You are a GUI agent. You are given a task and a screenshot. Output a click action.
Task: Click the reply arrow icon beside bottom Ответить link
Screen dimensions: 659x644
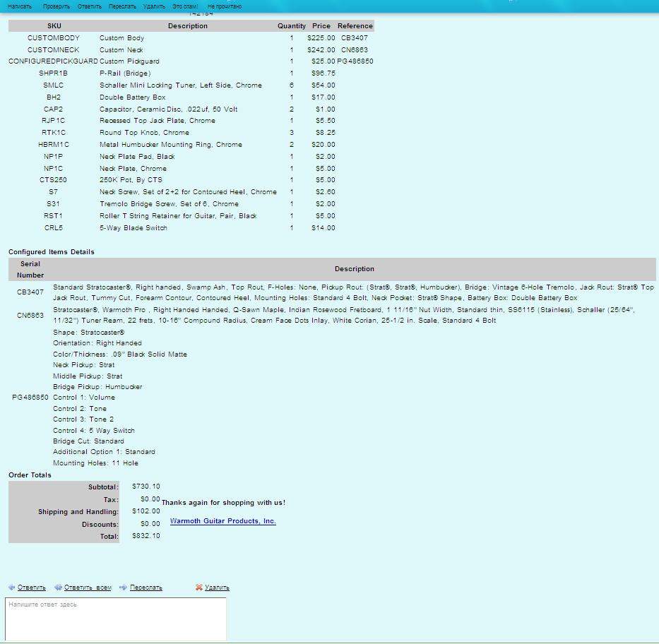(12, 588)
